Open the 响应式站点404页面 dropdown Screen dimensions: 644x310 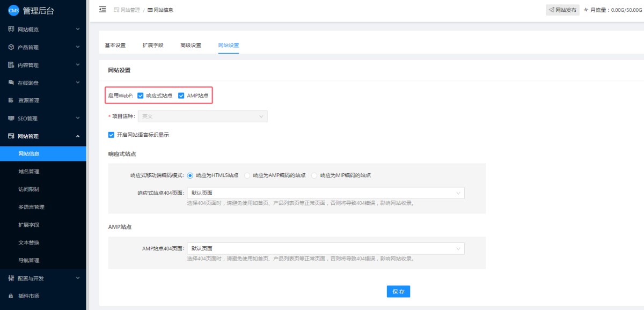(325, 193)
